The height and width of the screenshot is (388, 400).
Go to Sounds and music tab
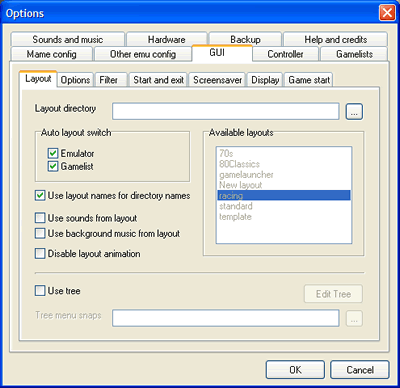[x=68, y=39]
